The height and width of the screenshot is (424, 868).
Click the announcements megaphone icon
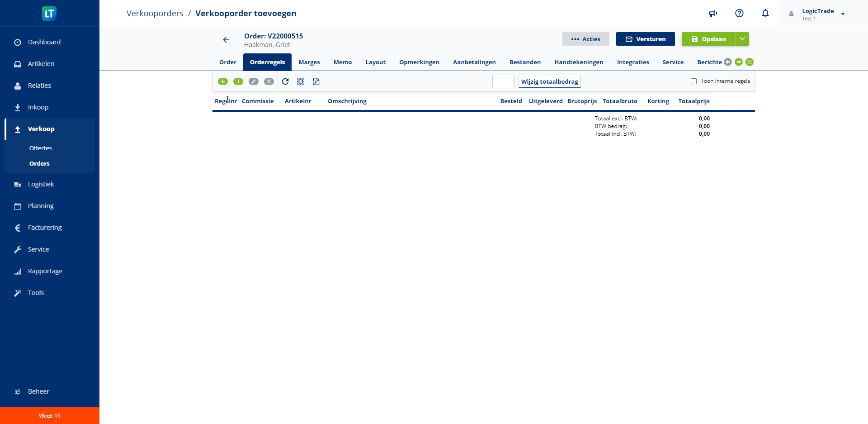coord(713,14)
